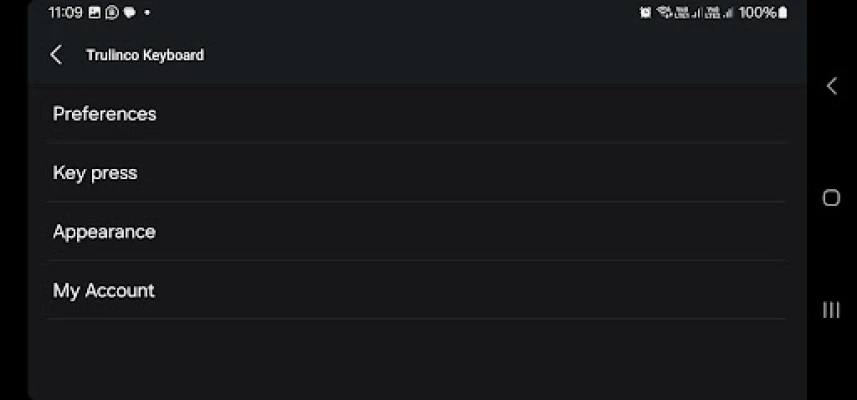Tap the chat bubble notification icon
Image resolution: width=857 pixels, height=400 pixels.
coord(130,13)
